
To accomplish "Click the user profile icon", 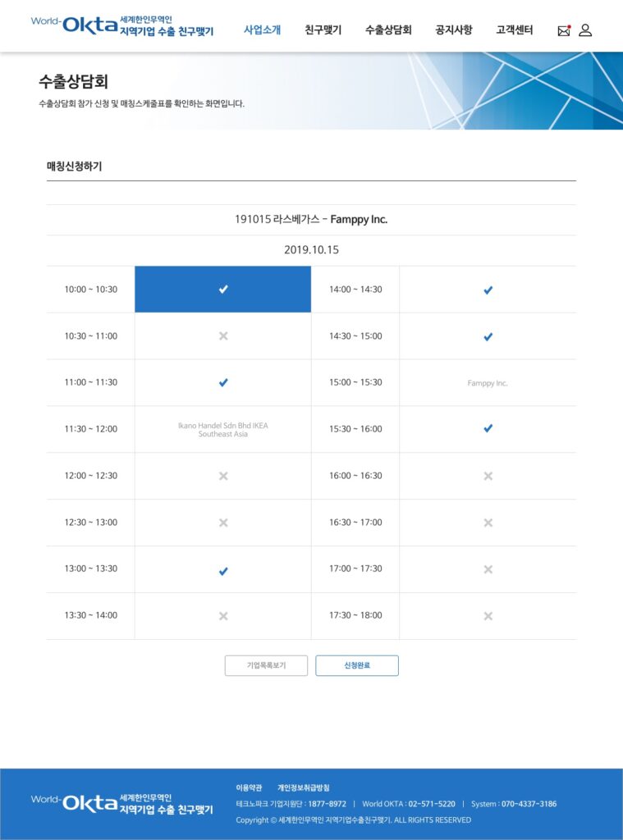I will (x=585, y=30).
